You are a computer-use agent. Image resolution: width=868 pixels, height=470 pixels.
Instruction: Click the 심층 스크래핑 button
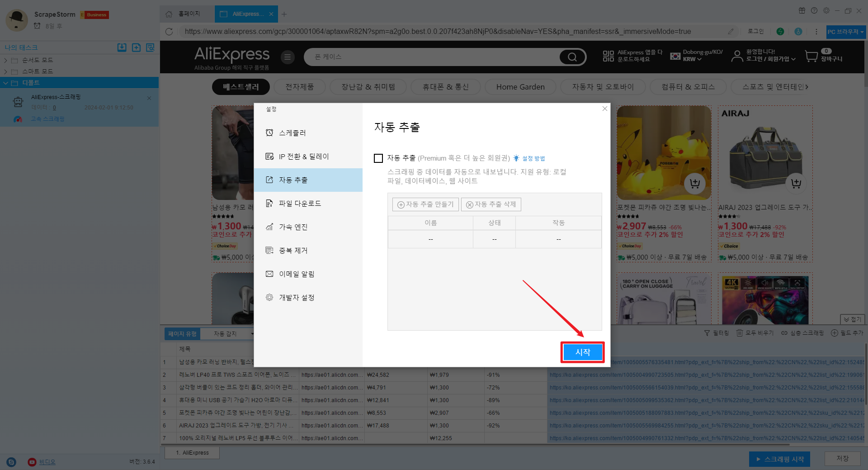pos(802,333)
